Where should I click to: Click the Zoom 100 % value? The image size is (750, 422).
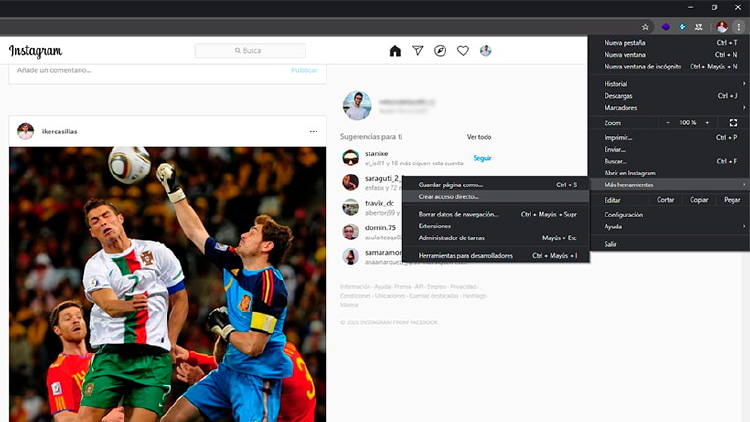click(x=688, y=123)
